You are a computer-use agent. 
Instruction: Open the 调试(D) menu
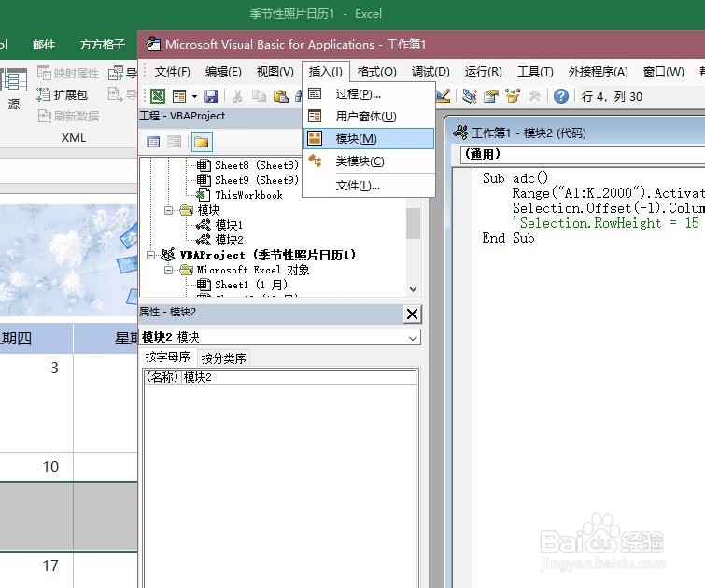tap(430, 72)
